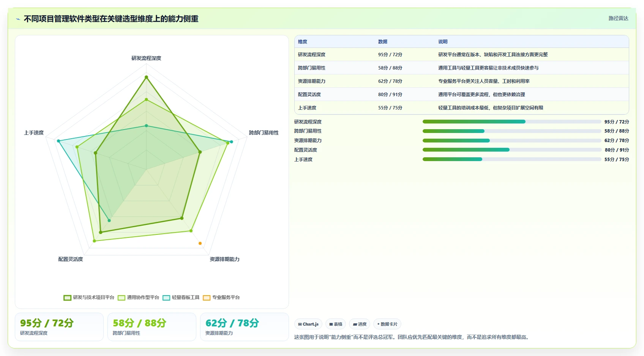This screenshot has width=644, height=356.
Task: Click the Chart.js tag chip
Action: tap(308, 324)
